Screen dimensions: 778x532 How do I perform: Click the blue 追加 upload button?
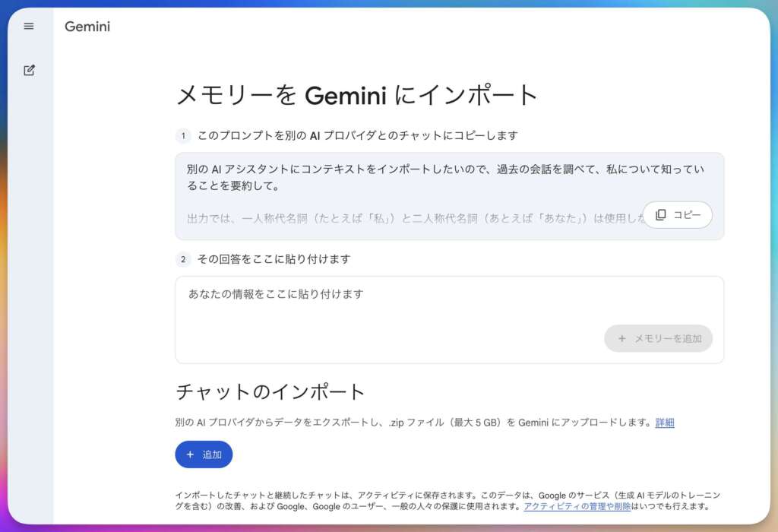click(204, 454)
